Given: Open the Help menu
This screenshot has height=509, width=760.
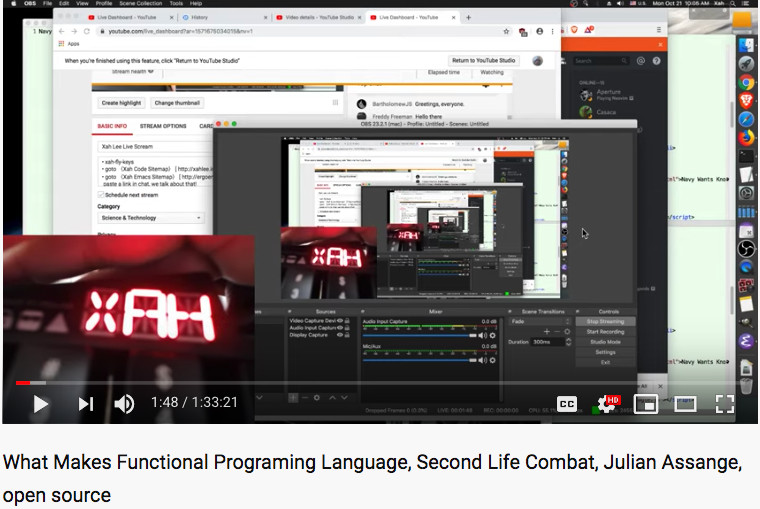Looking at the screenshot, I should click(196, 3).
